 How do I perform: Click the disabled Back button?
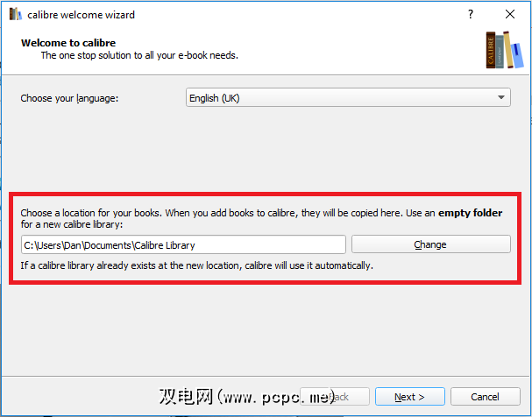coord(335,396)
